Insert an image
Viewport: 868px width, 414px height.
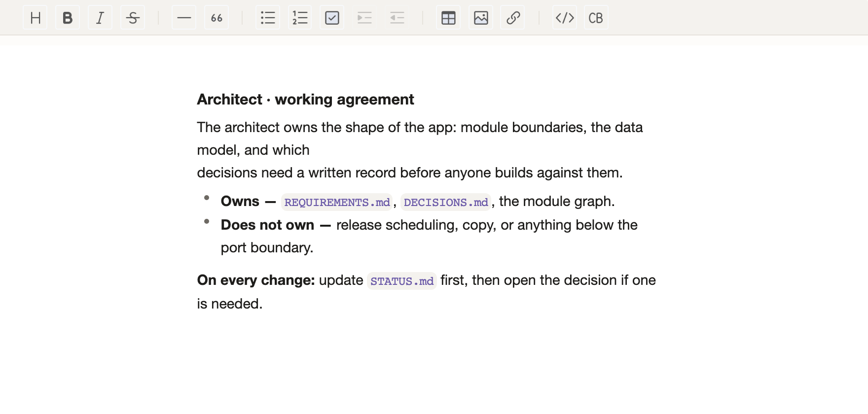[481, 18]
